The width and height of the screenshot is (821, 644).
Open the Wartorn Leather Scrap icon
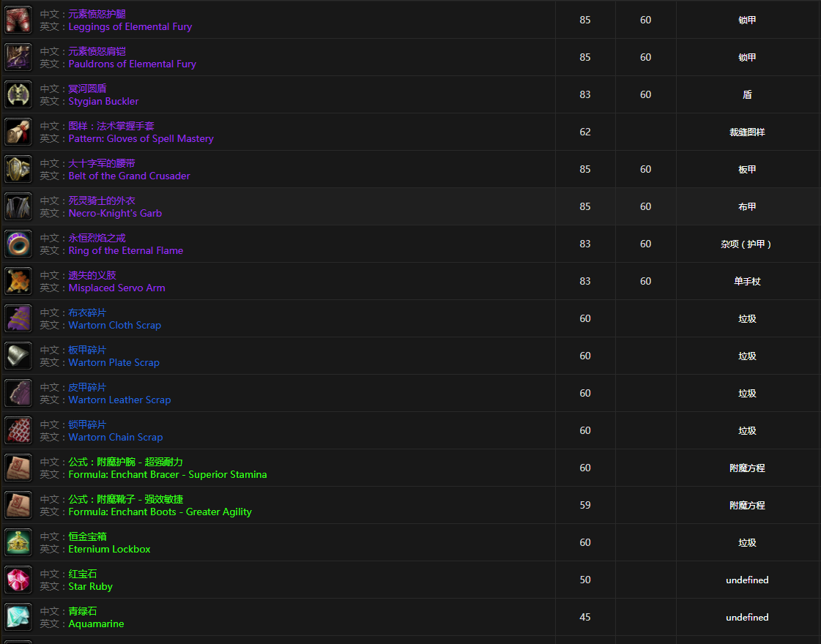tap(18, 393)
